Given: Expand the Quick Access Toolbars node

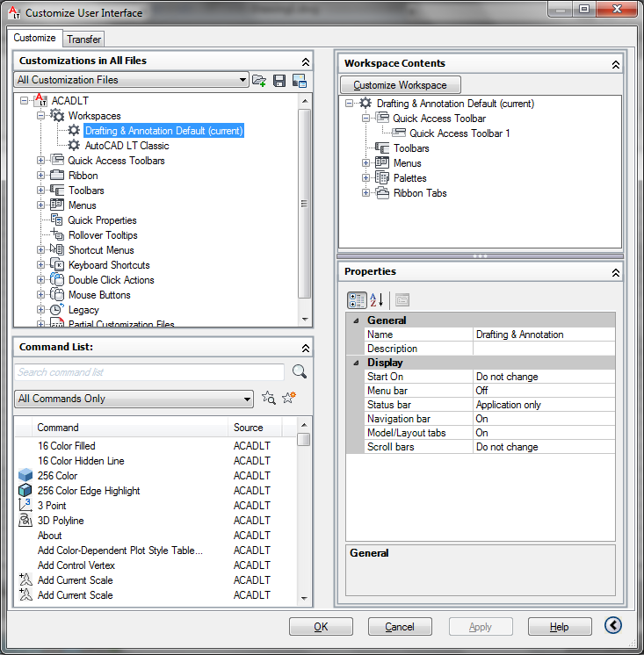Looking at the screenshot, I should click(x=40, y=160).
